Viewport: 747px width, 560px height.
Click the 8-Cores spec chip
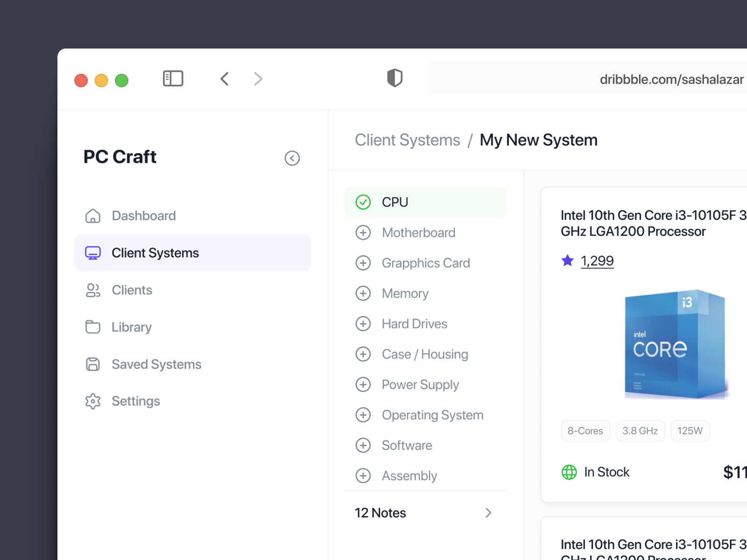[x=585, y=431]
